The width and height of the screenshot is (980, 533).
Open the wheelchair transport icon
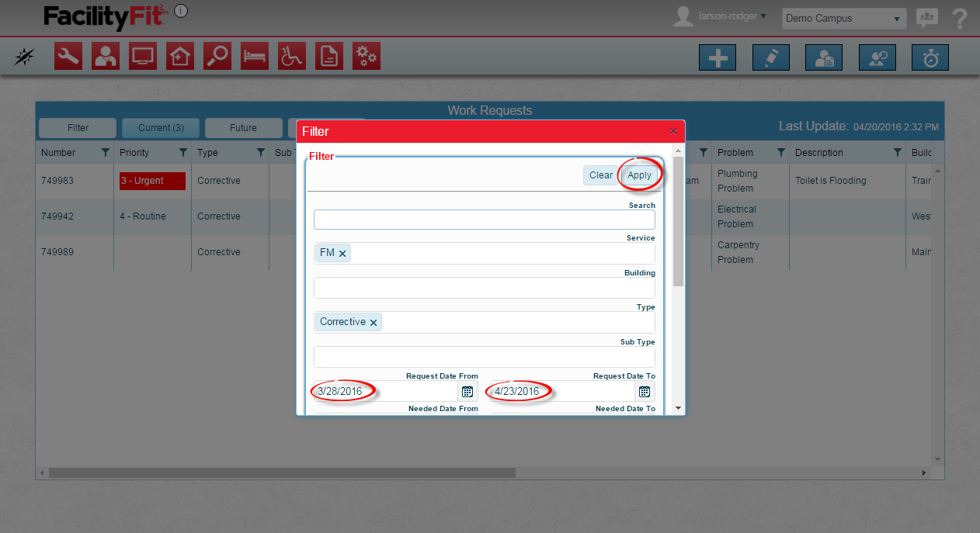[292, 57]
